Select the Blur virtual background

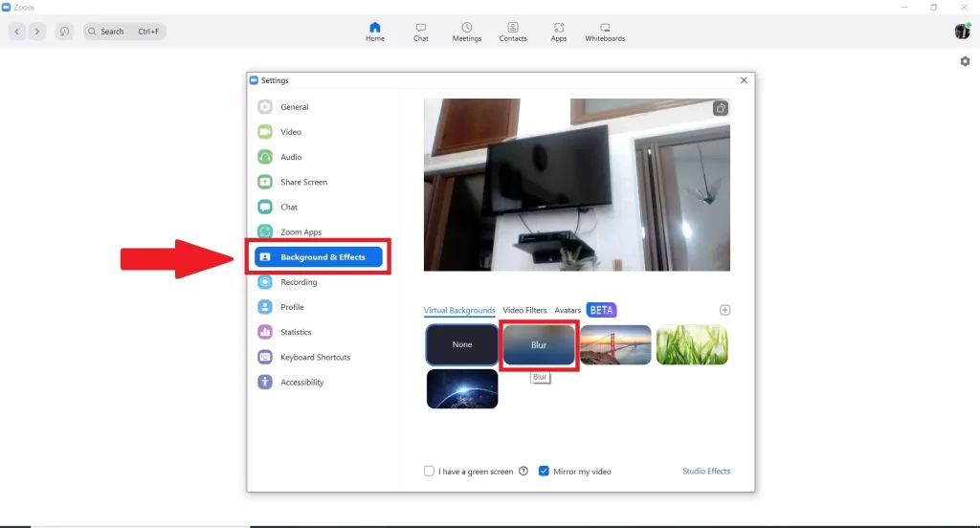coord(539,345)
